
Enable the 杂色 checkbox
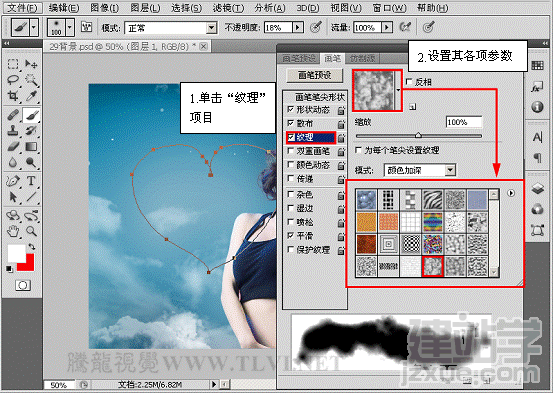tap(291, 194)
